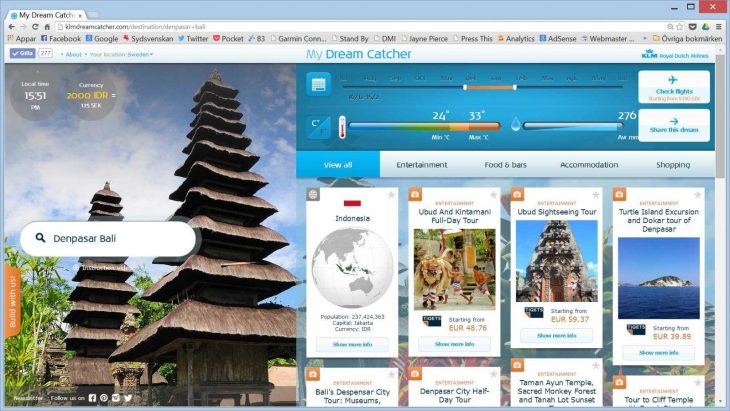Click camera icon on Cliff Temple card
The image size is (730, 411).
click(619, 383)
